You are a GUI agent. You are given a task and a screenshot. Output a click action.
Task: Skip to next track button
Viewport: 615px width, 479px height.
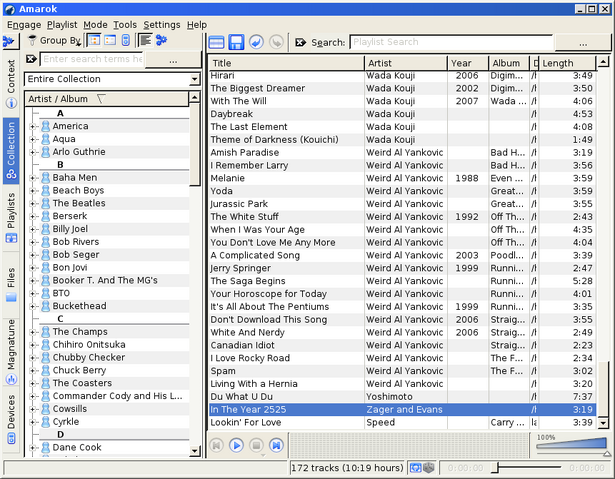coord(277,445)
